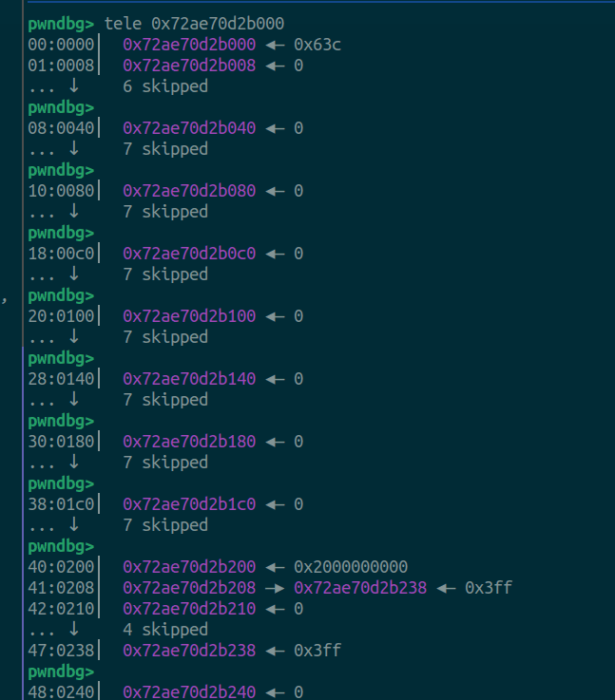The width and height of the screenshot is (615, 700).
Task: Click the value 0x63c in the first row
Action: tap(313, 45)
